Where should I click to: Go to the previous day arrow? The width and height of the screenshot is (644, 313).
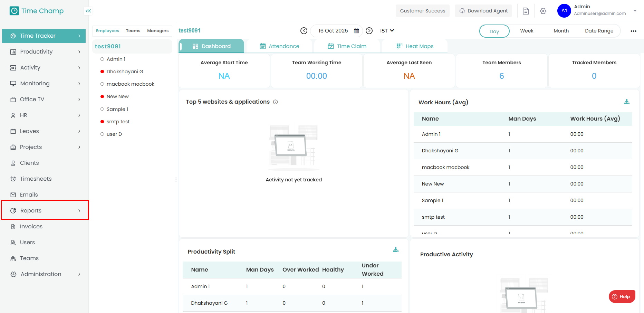304,31
